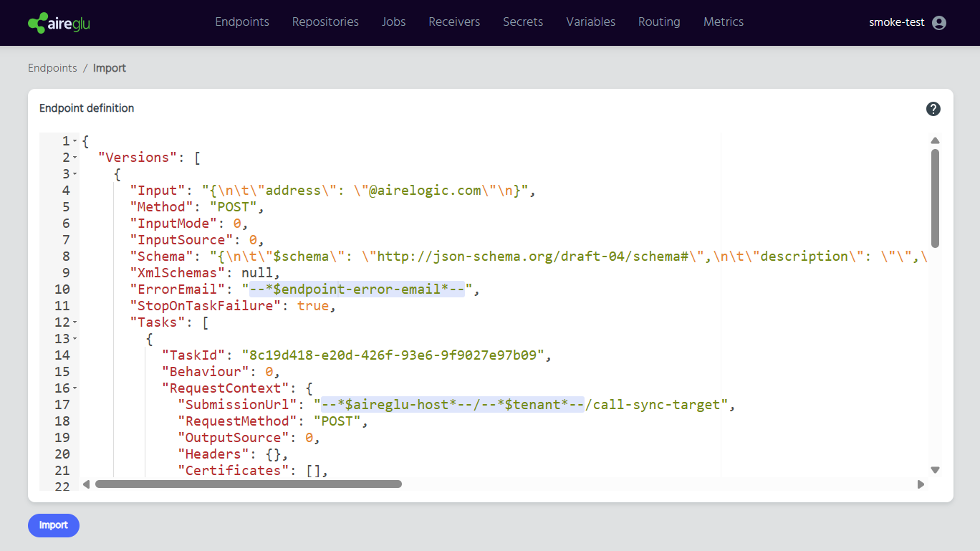Click the "Headers" key on line 20
980x551 pixels.
(x=213, y=454)
